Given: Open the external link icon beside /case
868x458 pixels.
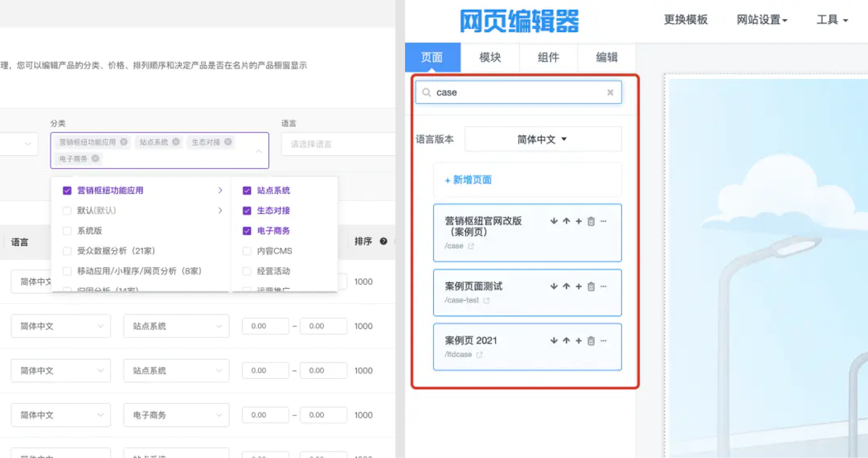Looking at the screenshot, I should point(471,246).
